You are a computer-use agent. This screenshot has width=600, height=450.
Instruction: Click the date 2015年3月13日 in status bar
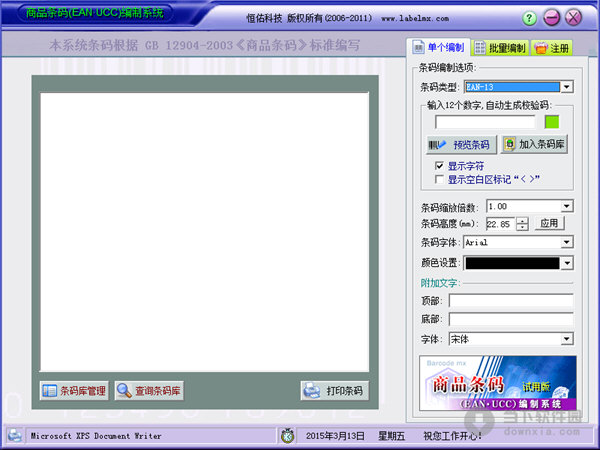[x=334, y=436]
